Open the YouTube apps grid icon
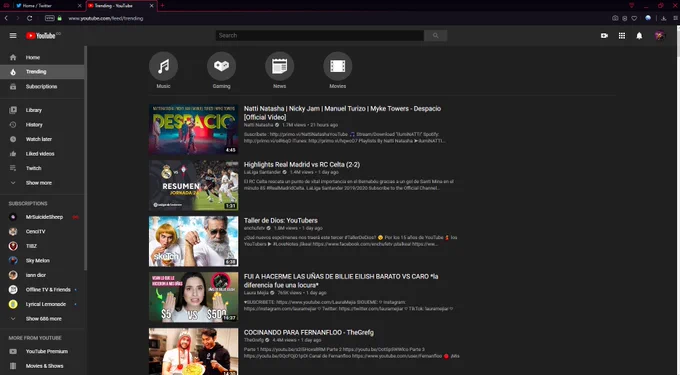The image size is (680, 375). click(622, 36)
